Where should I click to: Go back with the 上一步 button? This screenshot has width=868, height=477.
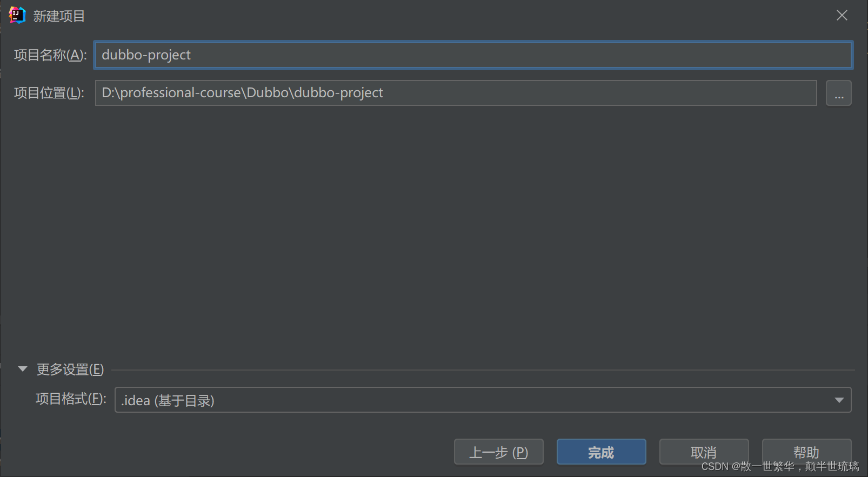coord(498,452)
